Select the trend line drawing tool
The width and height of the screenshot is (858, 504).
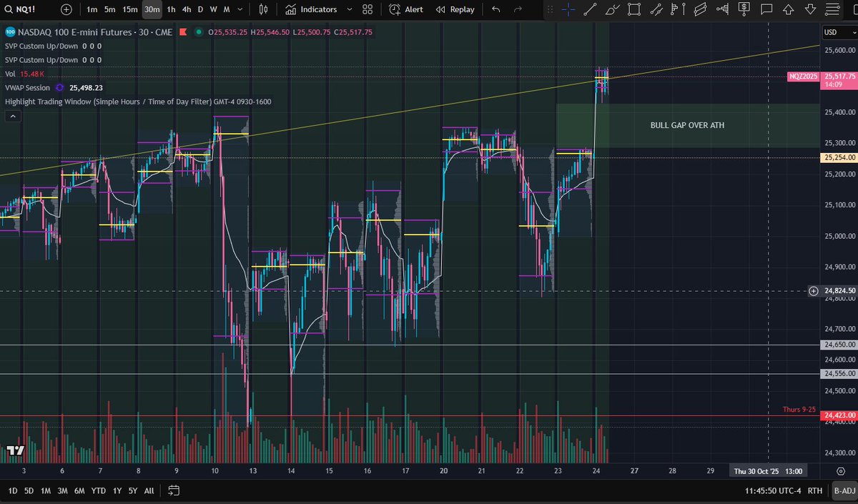point(589,9)
